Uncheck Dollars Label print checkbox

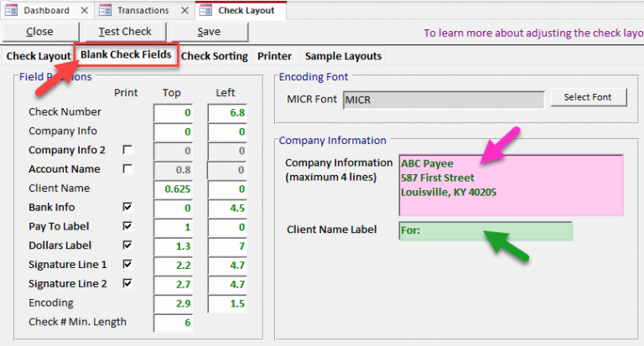point(127,245)
